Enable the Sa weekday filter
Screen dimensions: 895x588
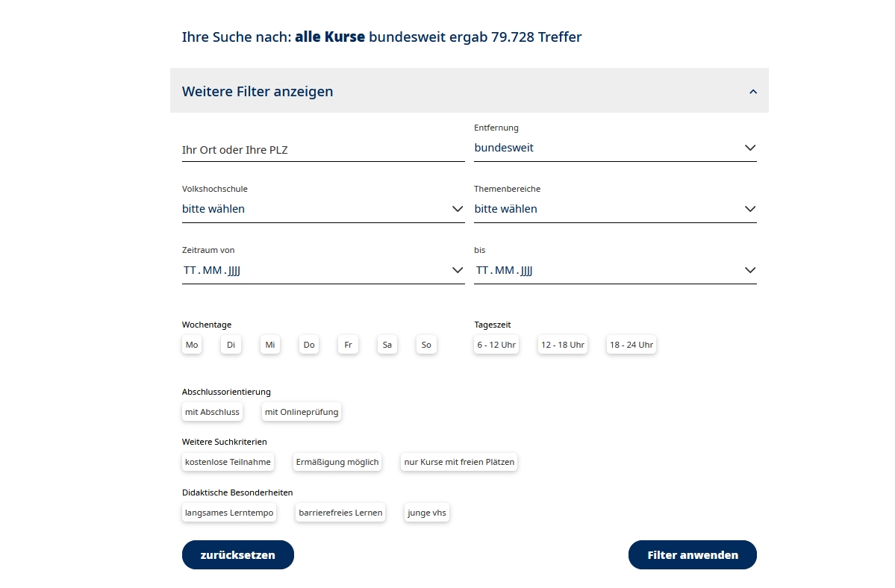(387, 345)
